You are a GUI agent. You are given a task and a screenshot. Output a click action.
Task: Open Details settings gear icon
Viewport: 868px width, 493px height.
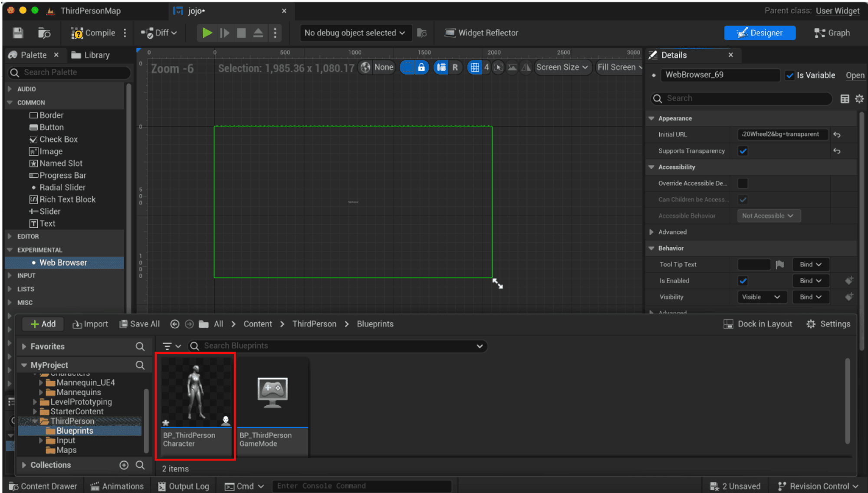point(859,99)
